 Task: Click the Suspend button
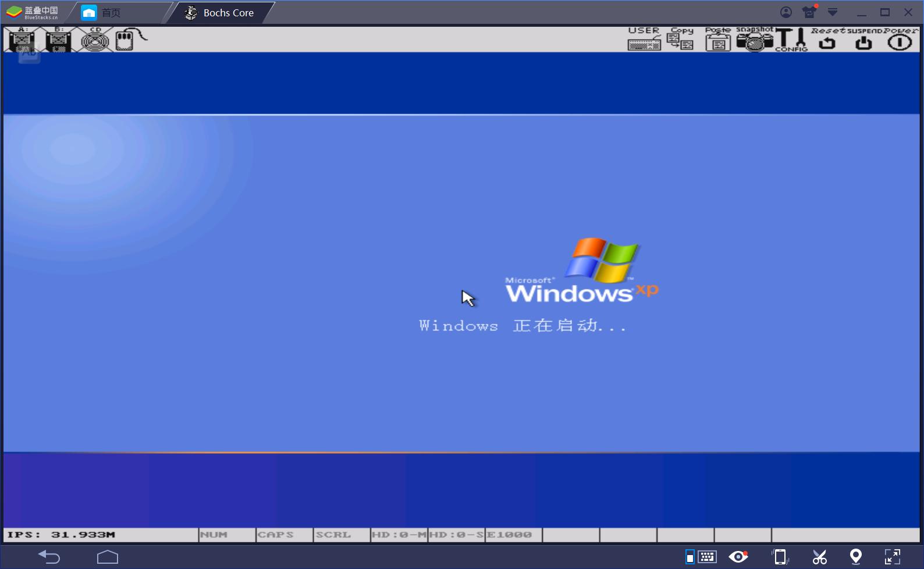863,40
